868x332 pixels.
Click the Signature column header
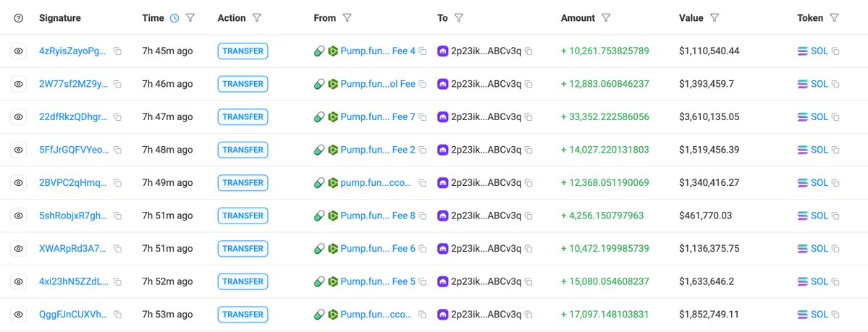coord(60,18)
